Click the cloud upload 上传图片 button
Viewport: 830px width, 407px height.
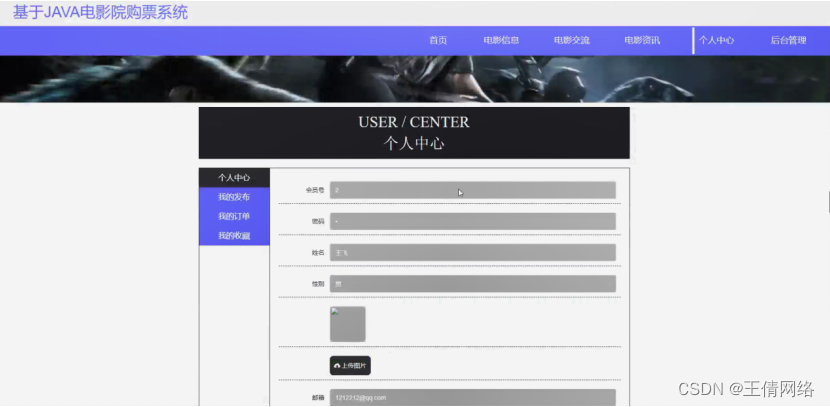[x=350, y=366]
